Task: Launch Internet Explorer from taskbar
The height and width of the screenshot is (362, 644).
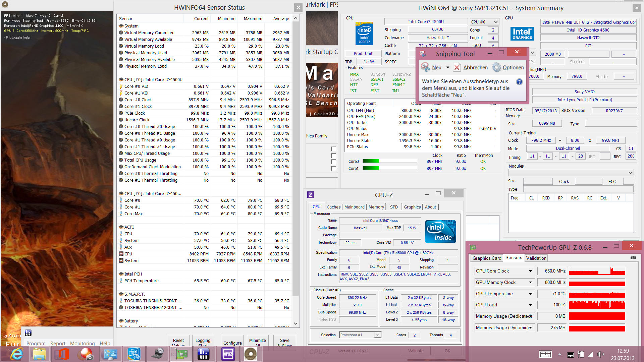Action: pyautogui.click(x=16, y=354)
